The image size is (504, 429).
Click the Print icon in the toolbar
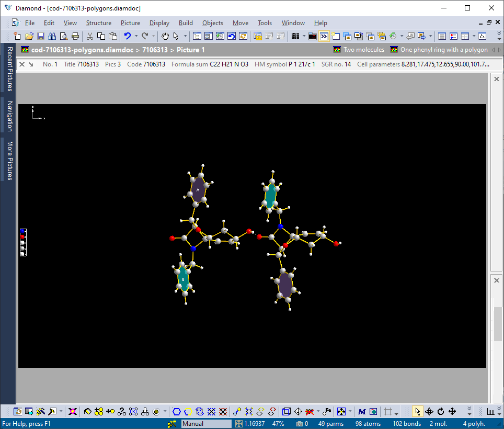76,36
